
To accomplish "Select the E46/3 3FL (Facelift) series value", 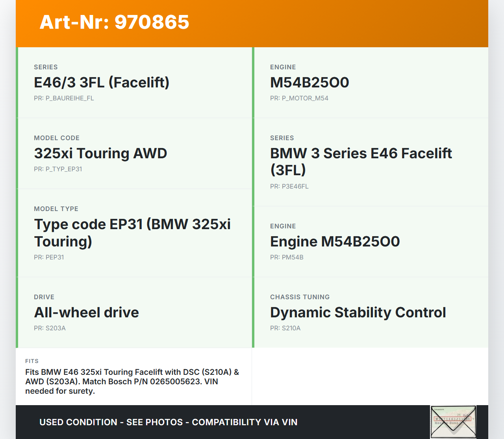I will tap(102, 83).
